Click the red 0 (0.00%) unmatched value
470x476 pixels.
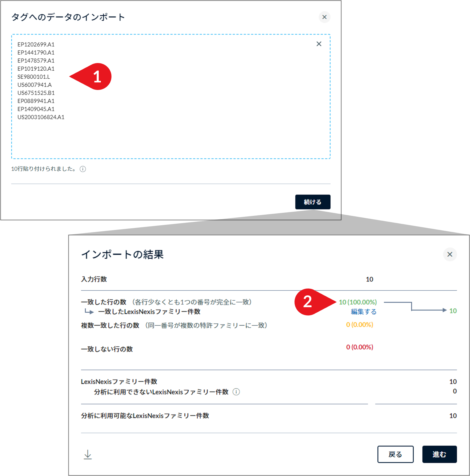[x=360, y=347]
